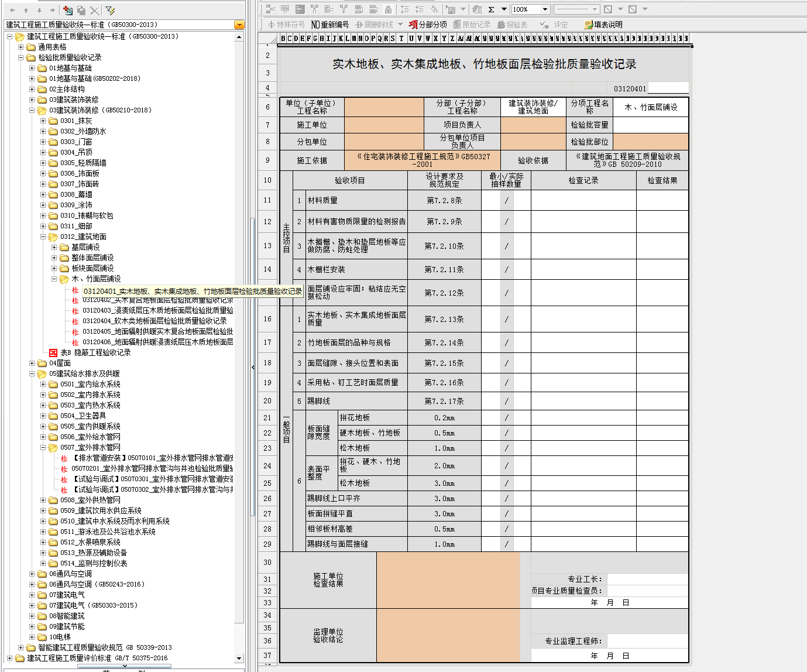Open the dropdown arrow beside 画删除线
This screenshot has height=672, width=807.
(400, 25)
